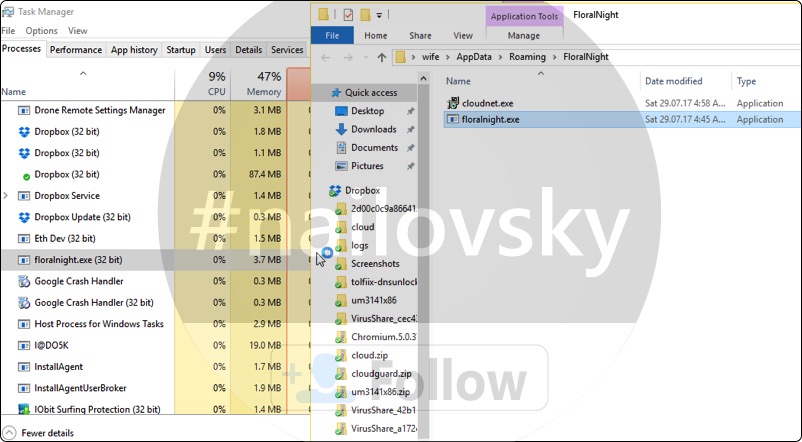Viewport: 802px width, 442px height.
Task: Click the chevron after wife in address bar
Action: [x=448, y=57]
